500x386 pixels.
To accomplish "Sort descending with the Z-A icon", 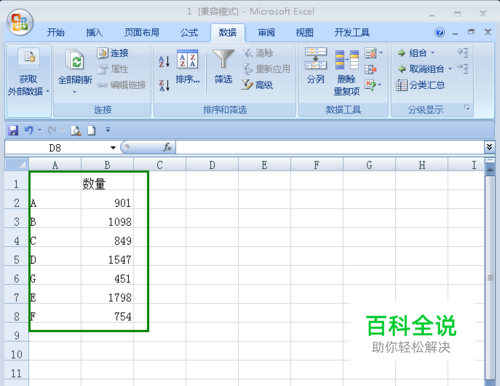I will click(164, 85).
